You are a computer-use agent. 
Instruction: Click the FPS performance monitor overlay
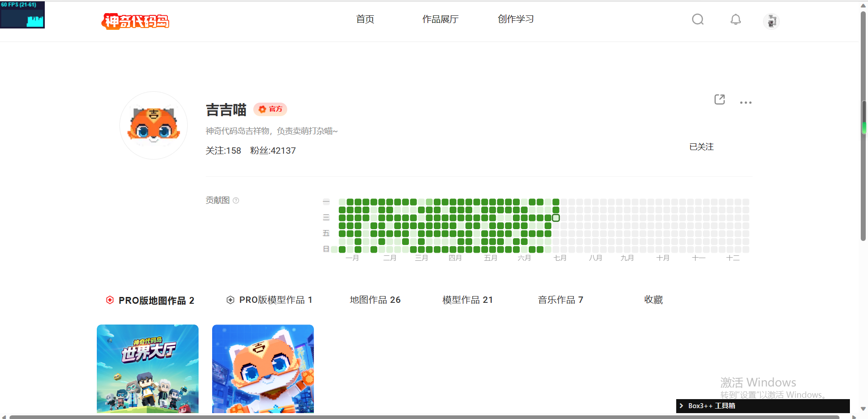coord(22,14)
